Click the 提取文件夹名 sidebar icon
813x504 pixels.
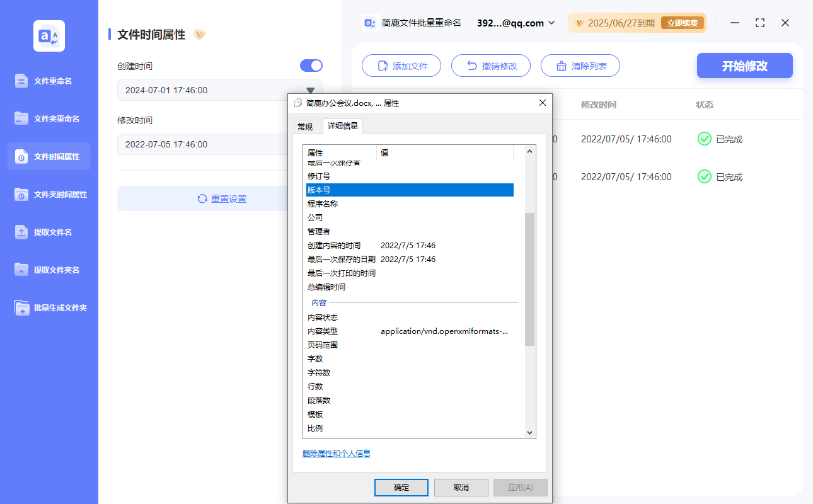point(21,270)
